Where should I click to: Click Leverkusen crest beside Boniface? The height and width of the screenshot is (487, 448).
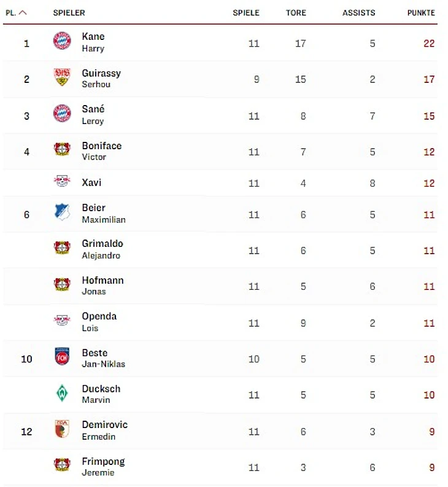(x=62, y=149)
